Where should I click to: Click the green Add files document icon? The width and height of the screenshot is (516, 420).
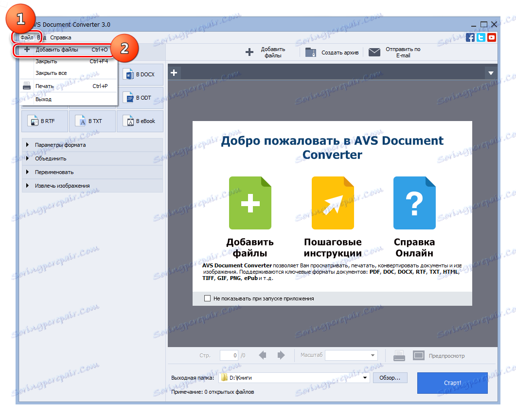coord(250,203)
